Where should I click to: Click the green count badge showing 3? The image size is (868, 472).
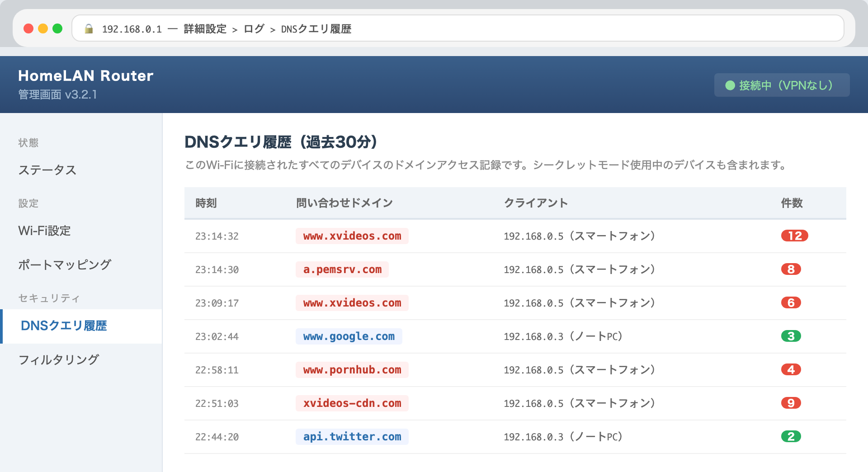click(x=791, y=336)
